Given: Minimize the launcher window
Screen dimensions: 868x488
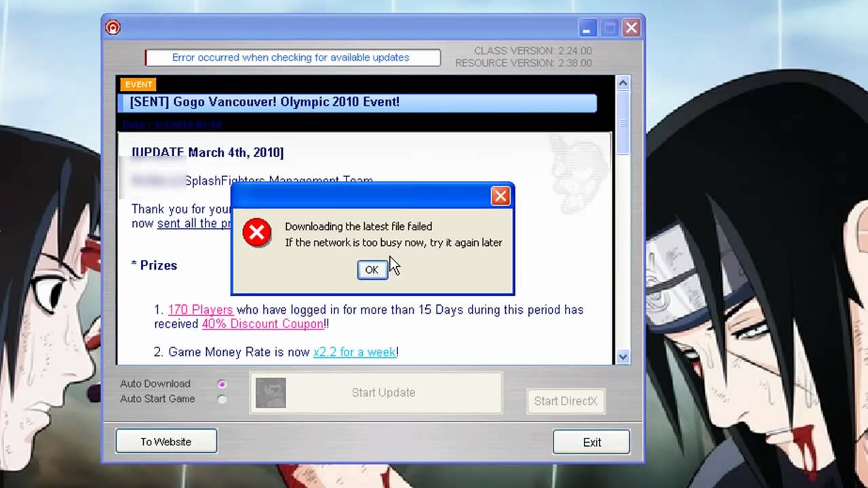Looking at the screenshot, I should pos(588,28).
